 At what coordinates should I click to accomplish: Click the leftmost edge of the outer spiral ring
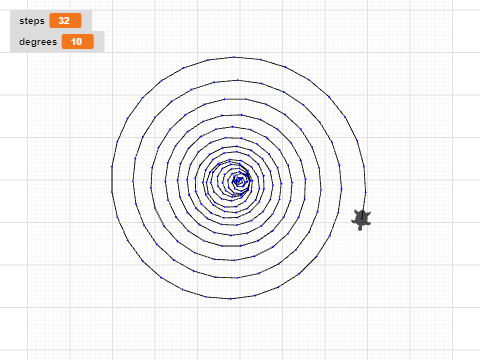click(112, 180)
